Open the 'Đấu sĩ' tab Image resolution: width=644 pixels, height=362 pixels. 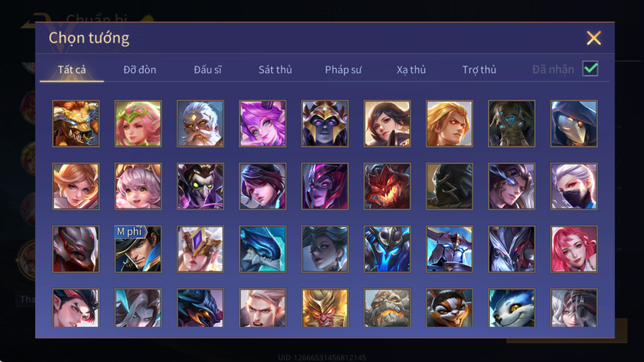[208, 70]
